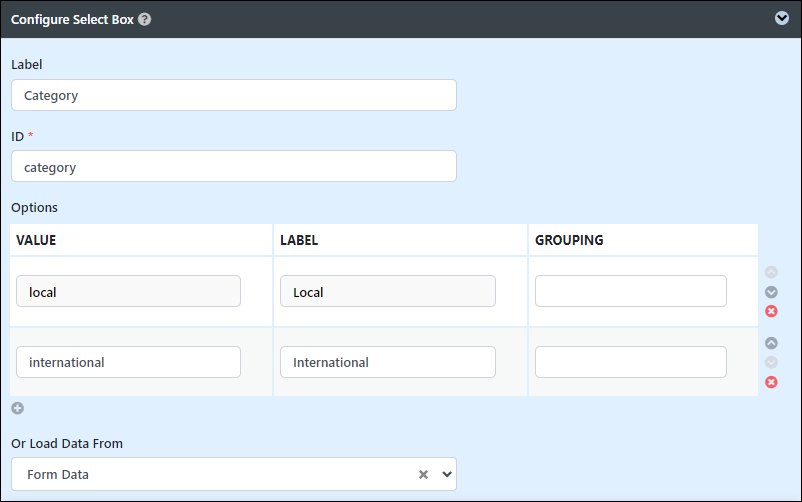Viewport: 802px width, 502px height.
Task: Edit the label field containing International
Action: tap(388, 362)
